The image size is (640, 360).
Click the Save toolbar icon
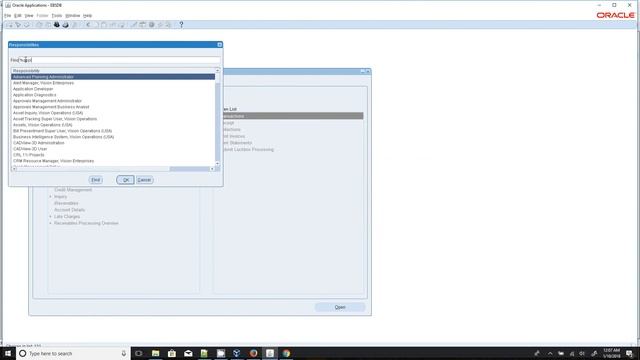39,25
